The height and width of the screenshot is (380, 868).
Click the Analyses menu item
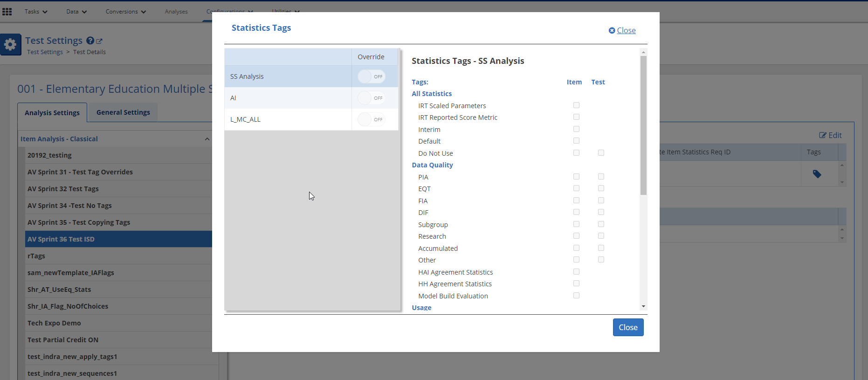(176, 12)
